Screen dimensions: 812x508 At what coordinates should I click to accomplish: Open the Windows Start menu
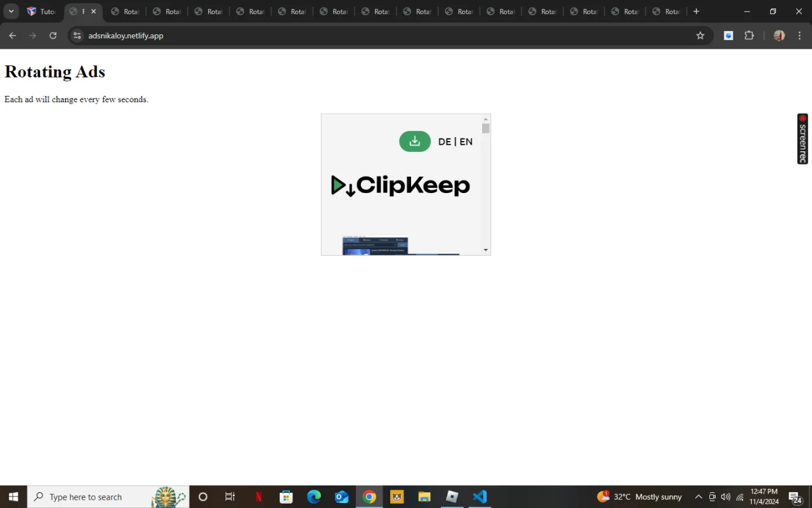(x=13, y=497)
